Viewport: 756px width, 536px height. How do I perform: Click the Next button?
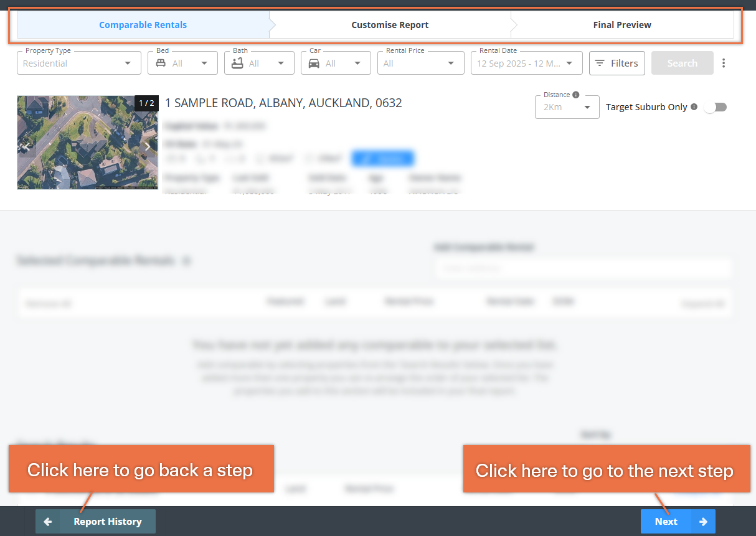(678, 522)
